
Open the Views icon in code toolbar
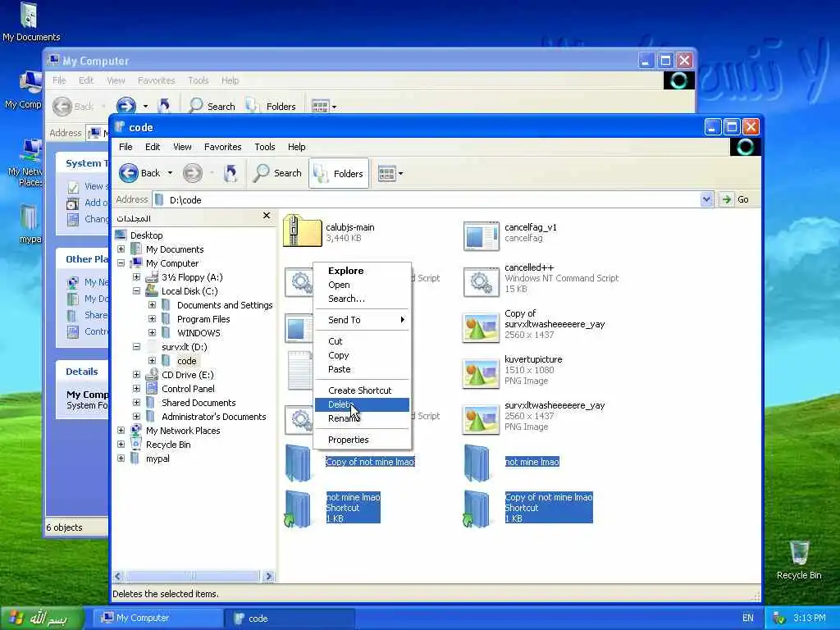tap(386, 174)
